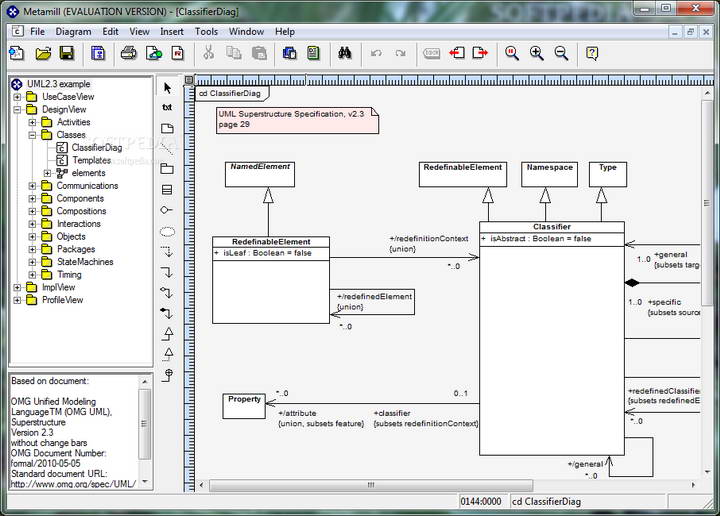720x516 pixels.
Task: Collapse the DesignView folder node
Action: tap(17, 110)
